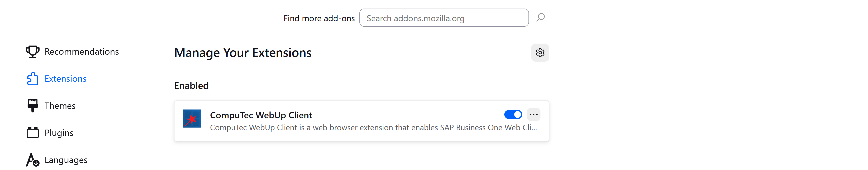
Task: Open the Tools for all add-ons gear
Action: tap(540, 53)
